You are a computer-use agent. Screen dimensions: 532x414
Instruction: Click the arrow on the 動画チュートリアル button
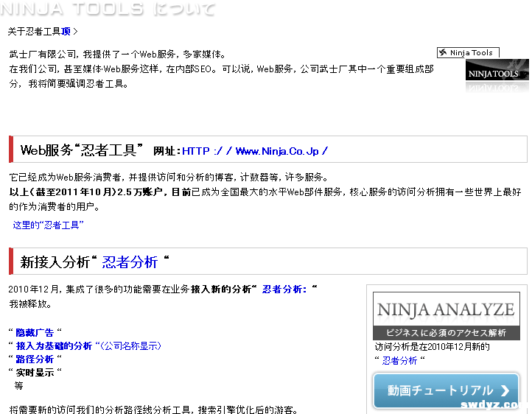[505, 390]
